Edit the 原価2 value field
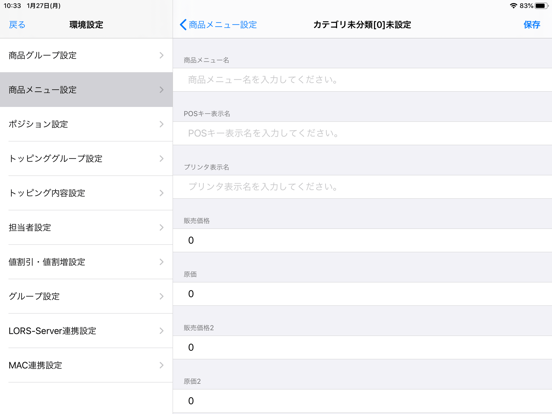Screen dimensions: 552x414 point(362,401)
